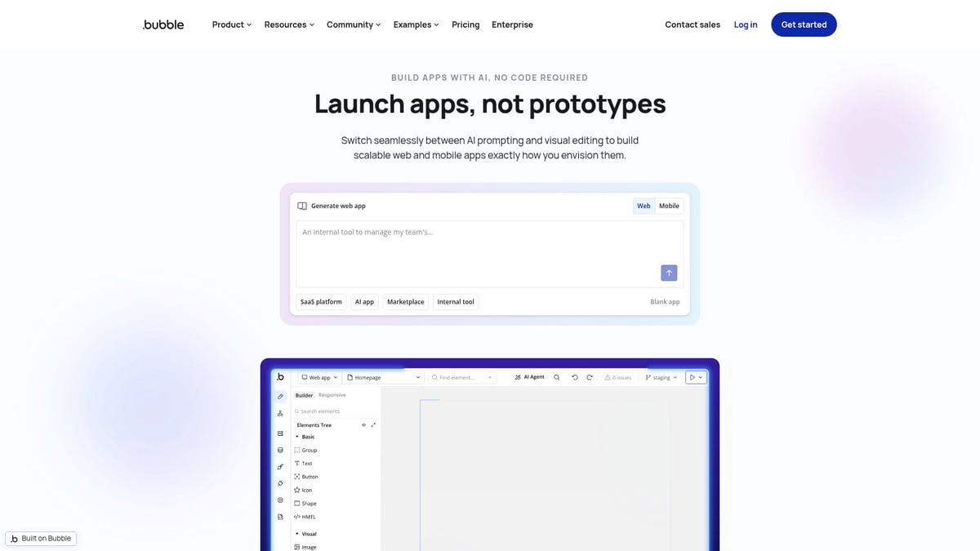Click the 0 issues warning icon
This screenshot has height=551, width=980.
[608, 377]
